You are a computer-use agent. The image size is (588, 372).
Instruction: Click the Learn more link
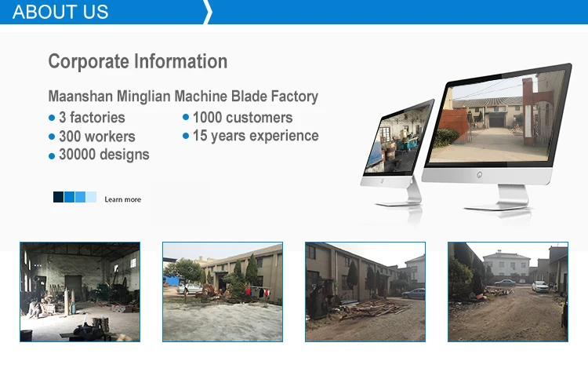(x=122, y=199)
